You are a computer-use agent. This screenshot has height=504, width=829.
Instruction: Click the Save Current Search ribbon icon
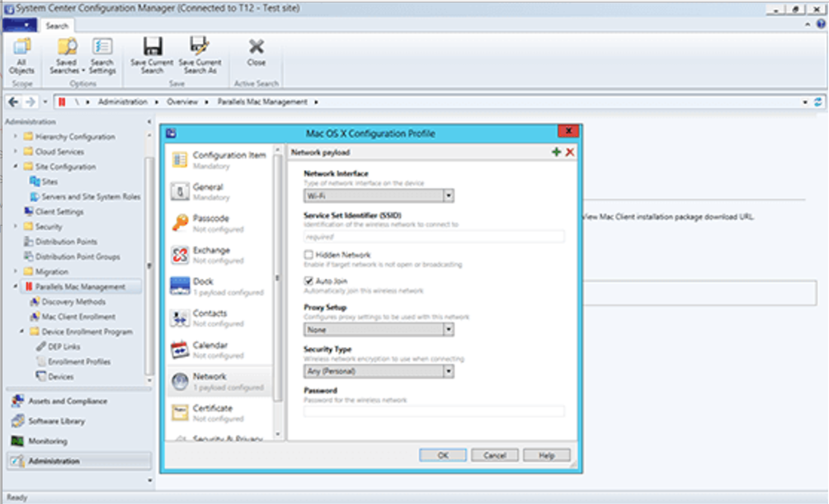click(x=150, y=54)
